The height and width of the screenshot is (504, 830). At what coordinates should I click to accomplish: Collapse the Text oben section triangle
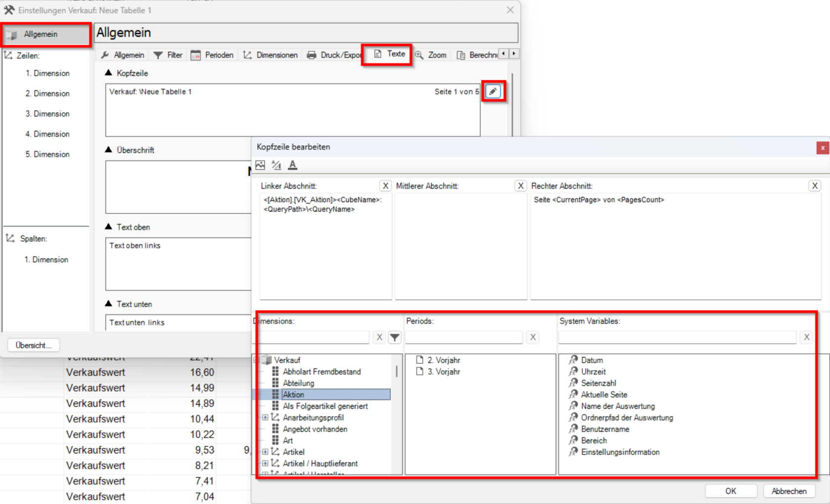pos(109,227)
